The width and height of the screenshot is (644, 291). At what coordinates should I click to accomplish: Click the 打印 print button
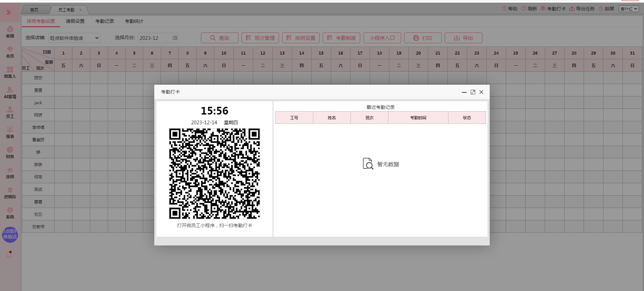423,38
